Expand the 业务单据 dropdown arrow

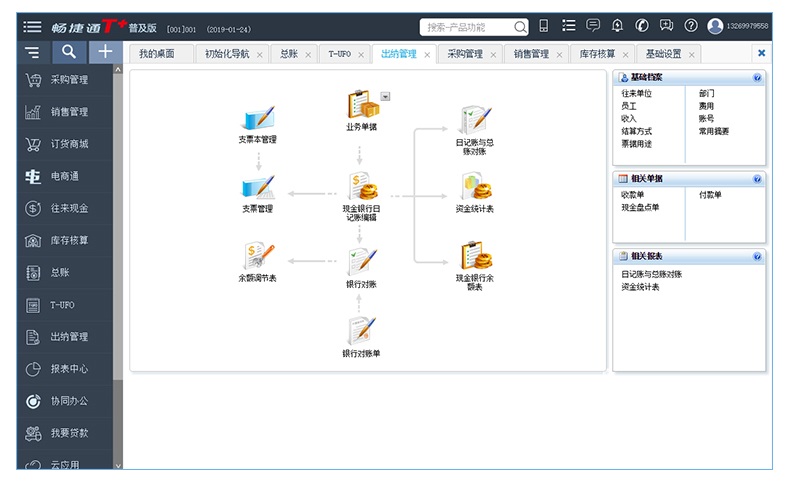[386, 96]
